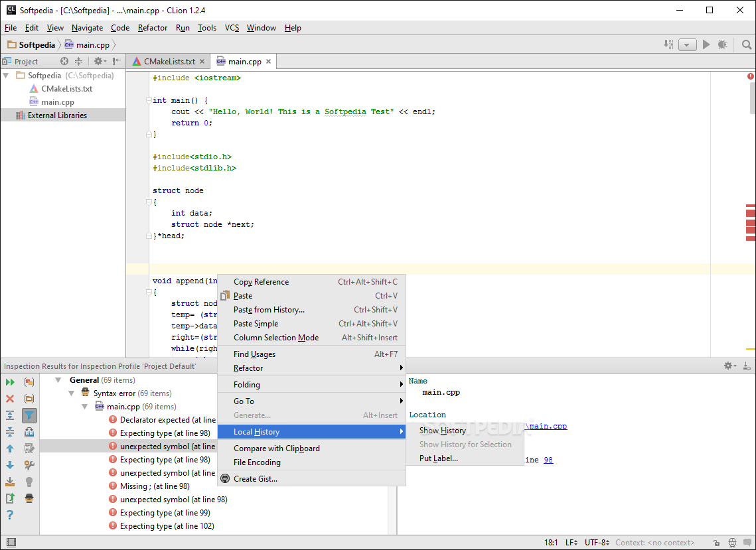Image resolution: width=756 pixels, height=550 pixels.
Task: Open Search Everywhere magnifier
Action: click(x=746, y=45)
